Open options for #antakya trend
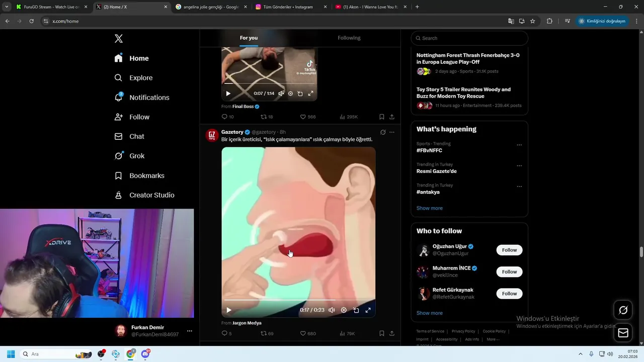 [x=519, y=187]
